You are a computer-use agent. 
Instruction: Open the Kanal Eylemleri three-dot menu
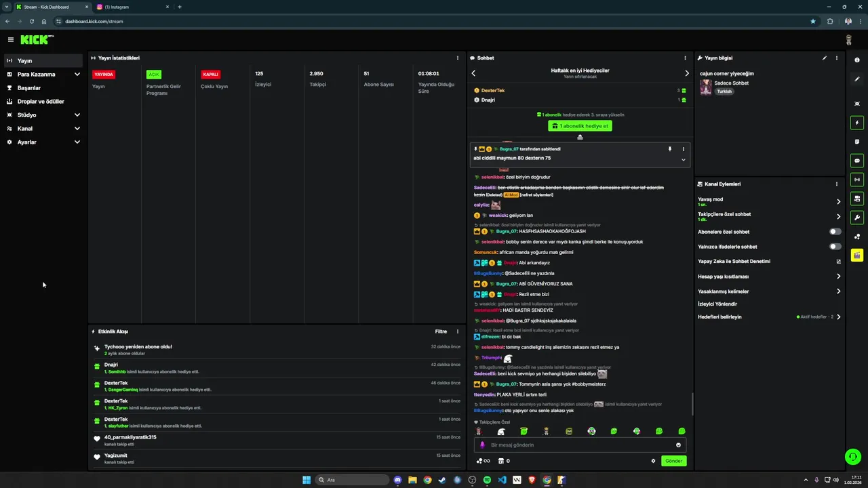(837, 184)
